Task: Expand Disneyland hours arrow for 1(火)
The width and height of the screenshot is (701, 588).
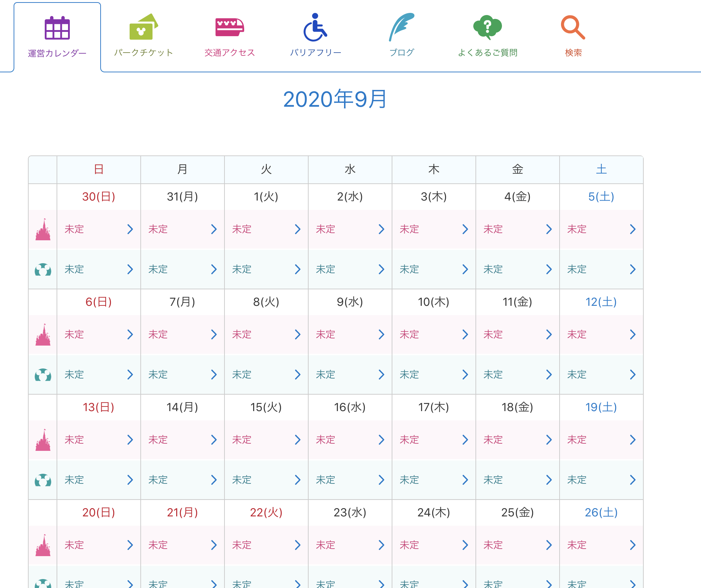Action: (298, 230)
